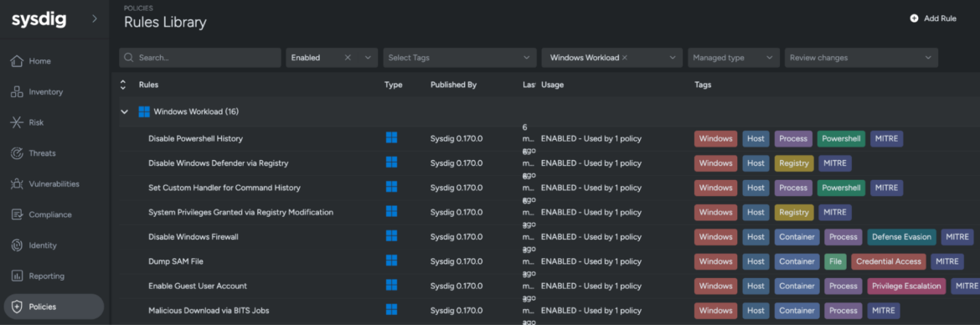The width and height of the screenshot is (980, 325).
Task: Click Windows type icon for Malicious Download row
Action: (x=391, y=309)
